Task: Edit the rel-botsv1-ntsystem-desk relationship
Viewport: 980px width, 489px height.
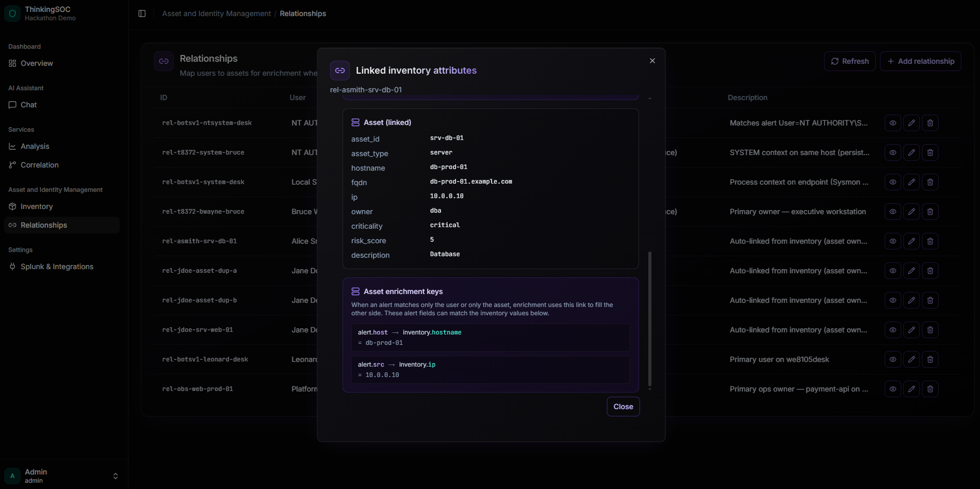Action: (x=912, y=123)
